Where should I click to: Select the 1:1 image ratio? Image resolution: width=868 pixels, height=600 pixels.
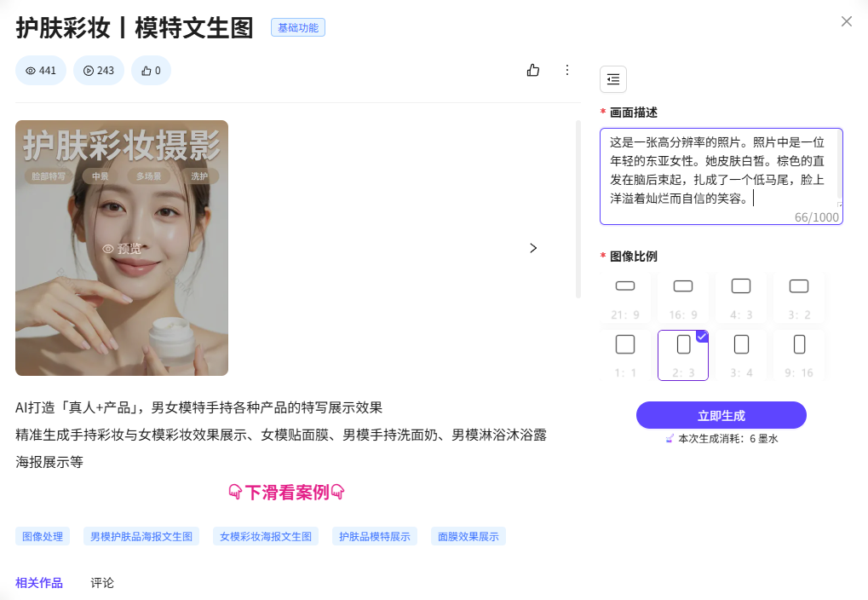[x=625, y=355]
